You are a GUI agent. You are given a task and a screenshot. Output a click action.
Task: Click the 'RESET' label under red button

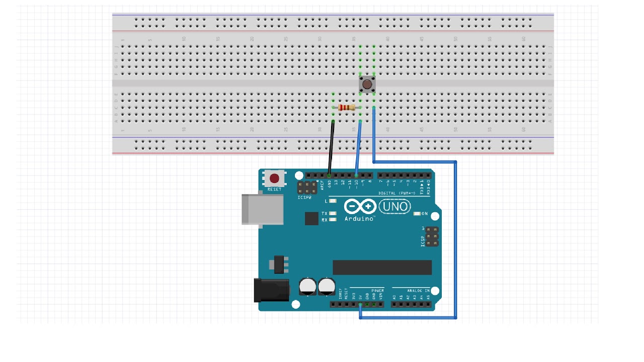click(x=275, y=190)
